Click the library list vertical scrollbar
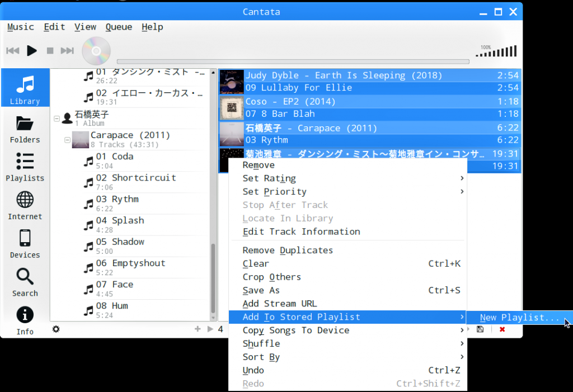This screenshot has height=392, width=573. point(213,278)
